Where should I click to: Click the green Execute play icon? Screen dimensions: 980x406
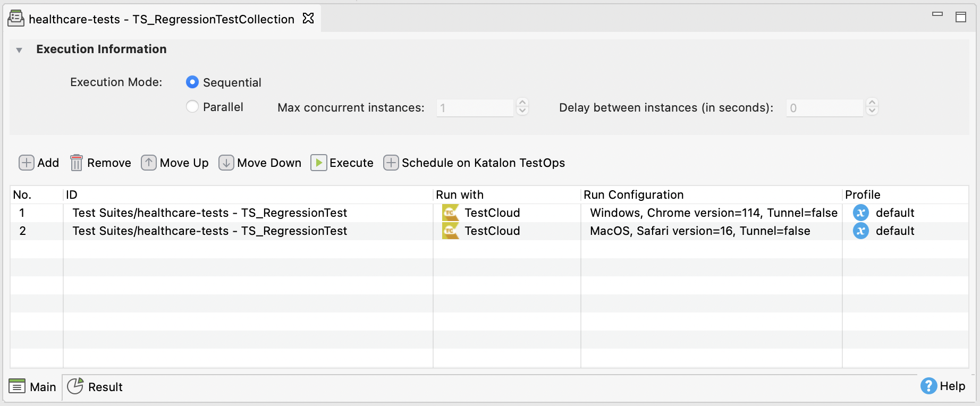[x=318, y=163]
